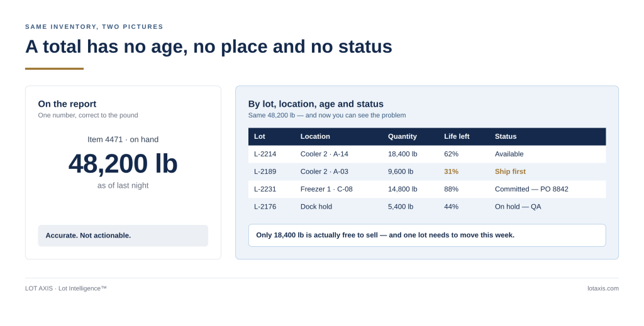Click the On hold — QA status
This screenshot has height=326, width=644.
pos(518,207)
